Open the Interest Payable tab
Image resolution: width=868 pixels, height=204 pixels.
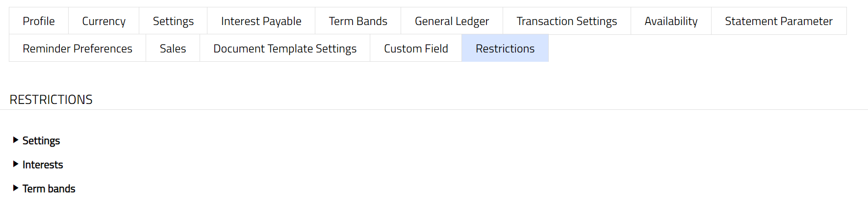click(261, 21)
